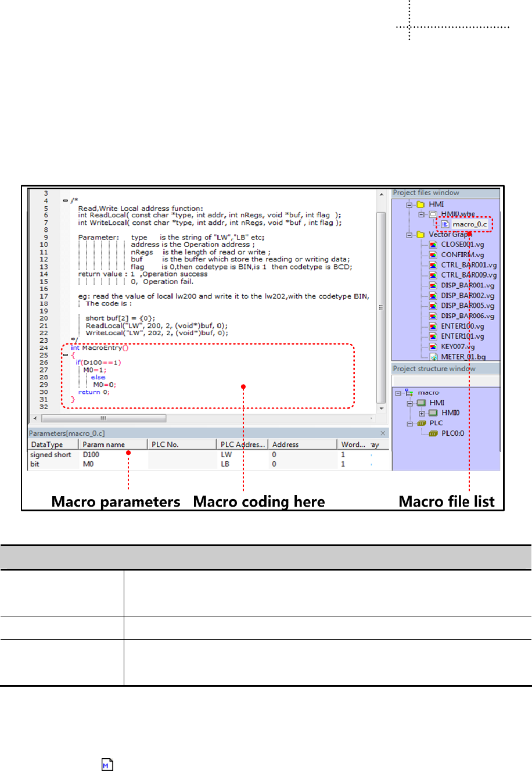Click the DISP_BAR002.vg file icon

coord(433,296)
